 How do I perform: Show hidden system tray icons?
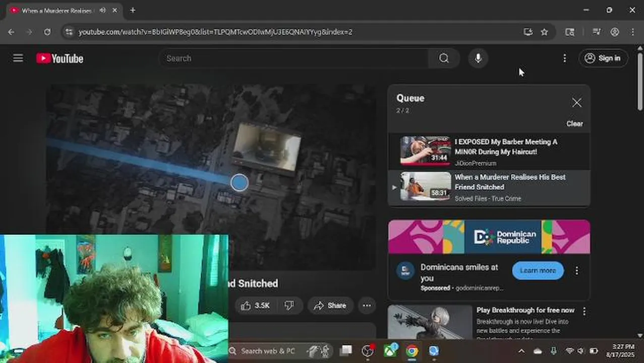click(521, 351)
